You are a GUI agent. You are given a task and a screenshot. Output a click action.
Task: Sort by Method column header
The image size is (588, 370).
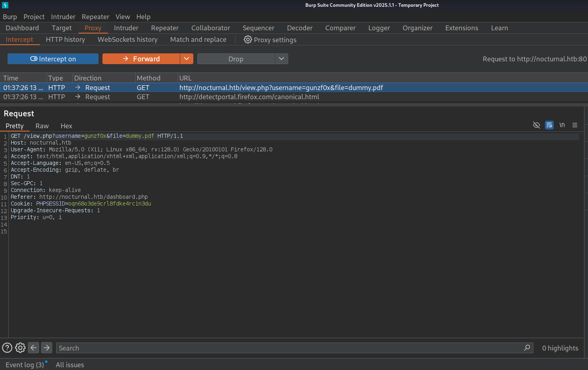click(156, 78)
